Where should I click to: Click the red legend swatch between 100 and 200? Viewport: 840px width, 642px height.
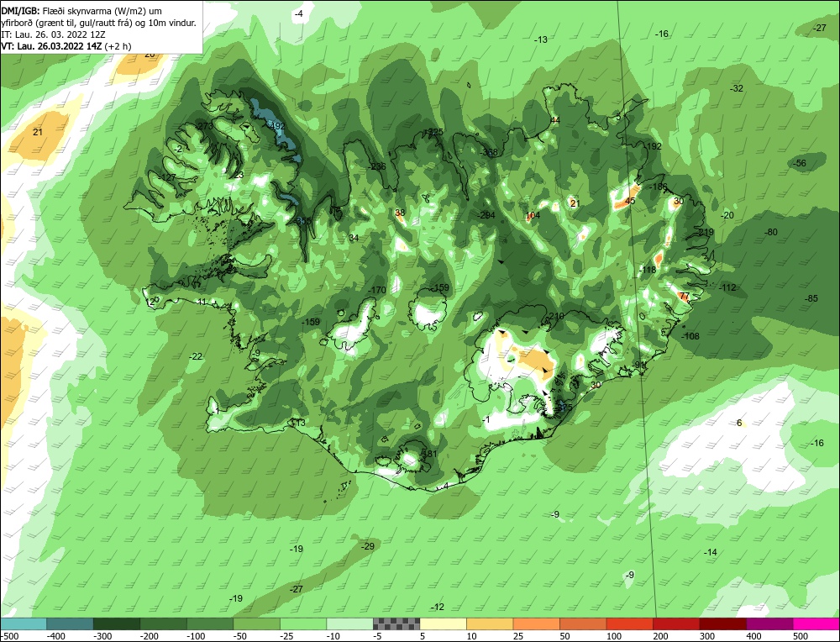(x=629, y=624)
